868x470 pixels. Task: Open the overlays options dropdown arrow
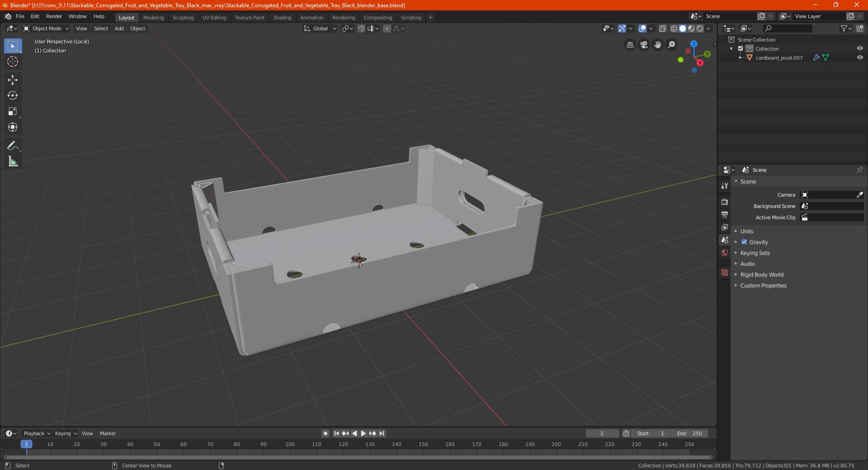pos(651,28)
